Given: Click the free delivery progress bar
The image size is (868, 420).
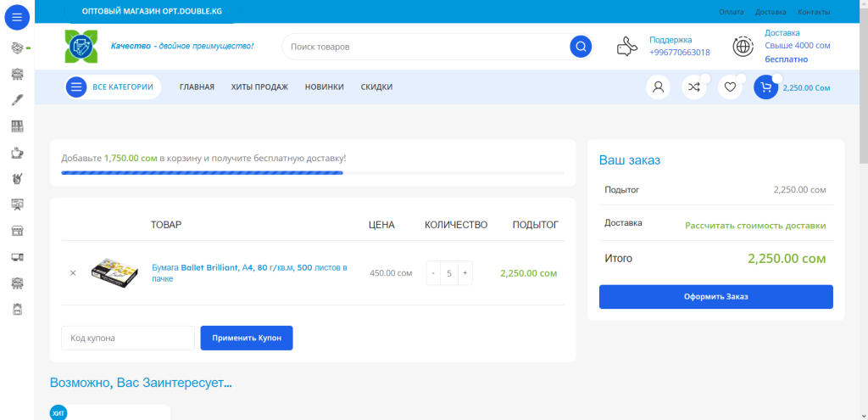Looking at the screenshot, I should tap(312, 173).
